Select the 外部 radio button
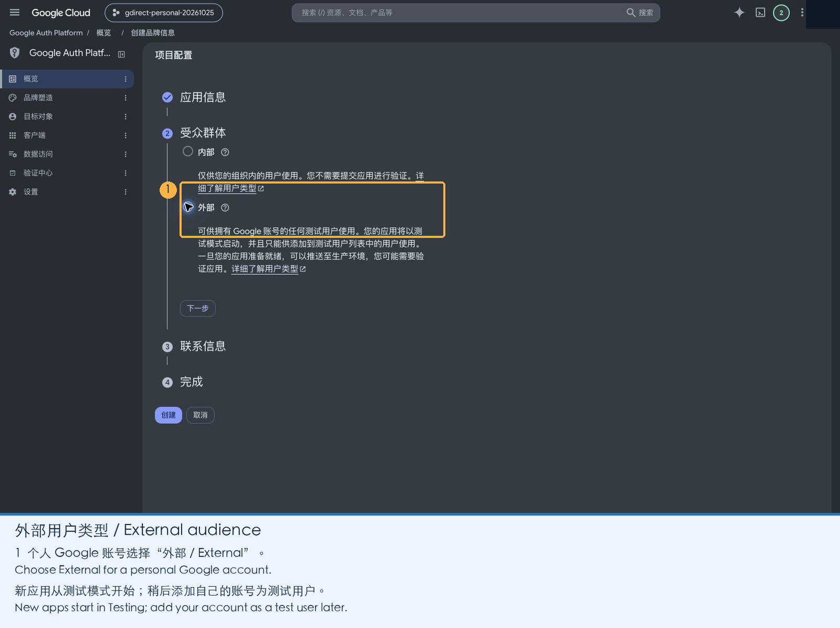 coord(187,207)
